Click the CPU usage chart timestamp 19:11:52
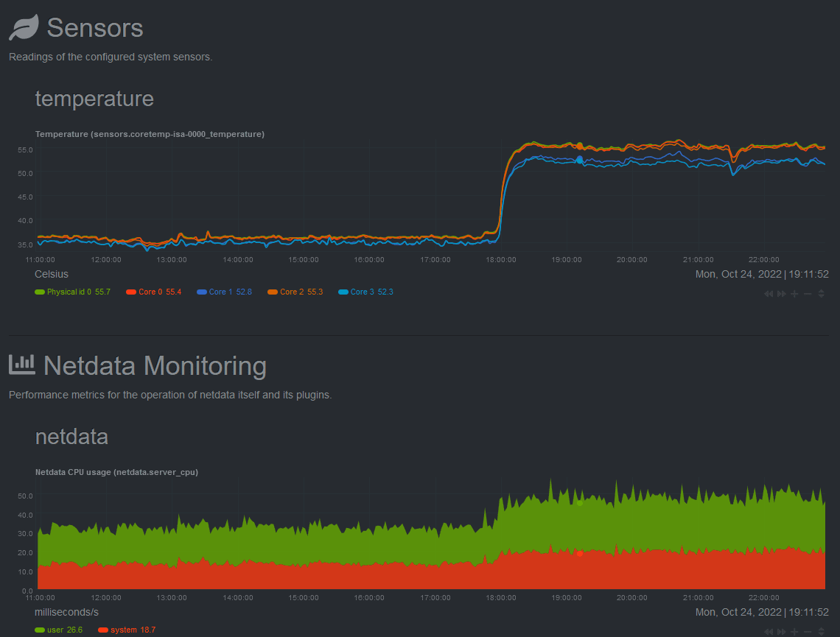The image size is (840, 637). (x=808, y=613)
